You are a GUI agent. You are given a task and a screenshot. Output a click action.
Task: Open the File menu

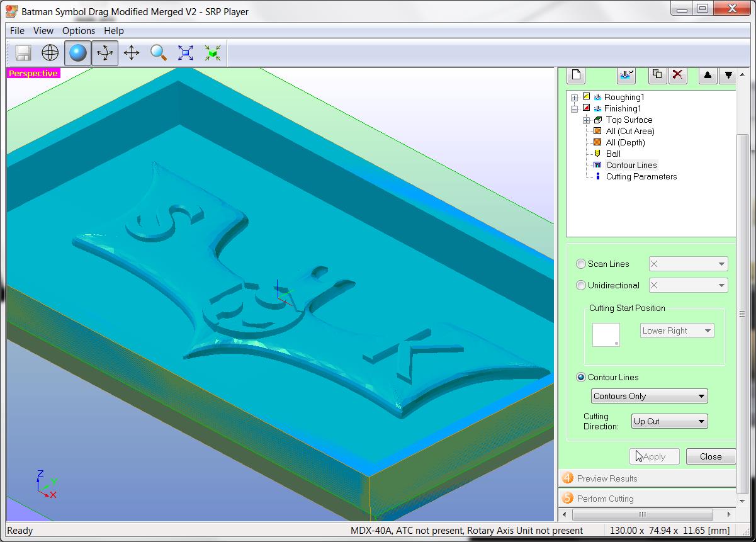[17, 30]
